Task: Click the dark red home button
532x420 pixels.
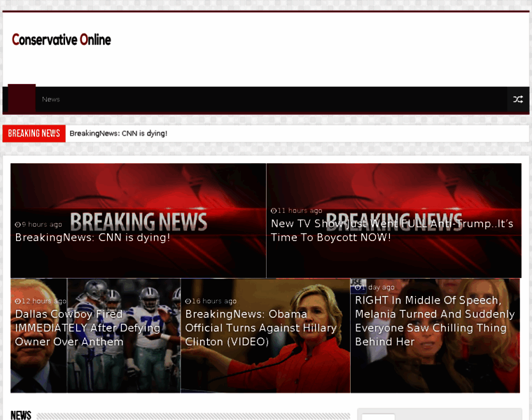Action: coord(22,99)
